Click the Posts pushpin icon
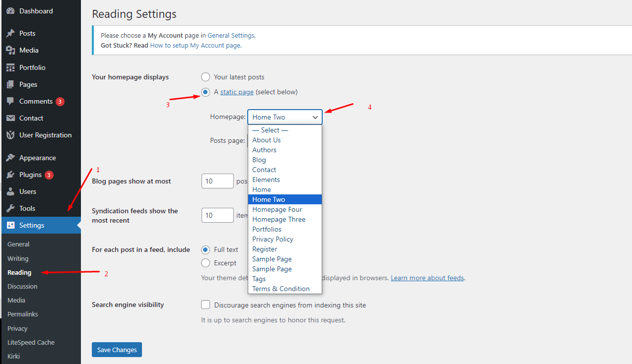 tap(10, 33)
